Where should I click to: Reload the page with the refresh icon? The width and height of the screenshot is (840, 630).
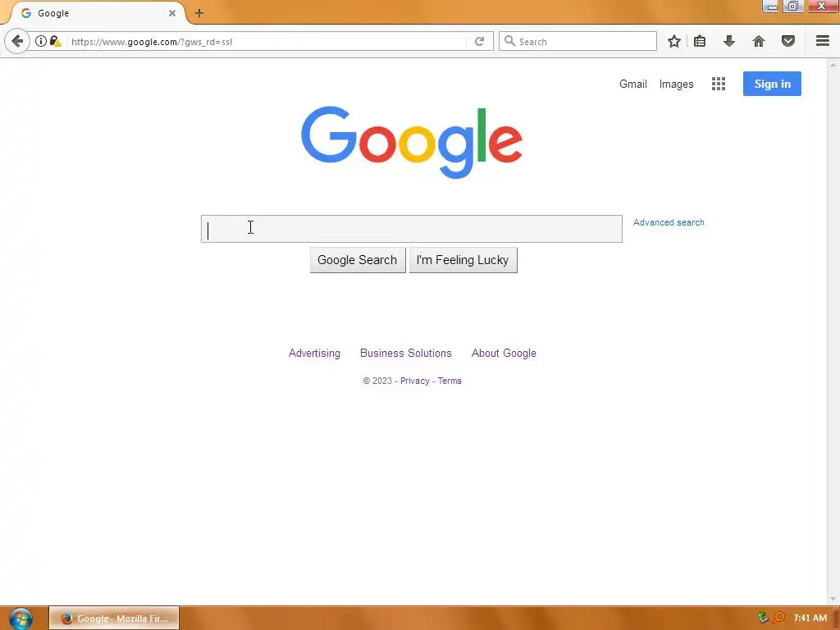click(479, 41)
